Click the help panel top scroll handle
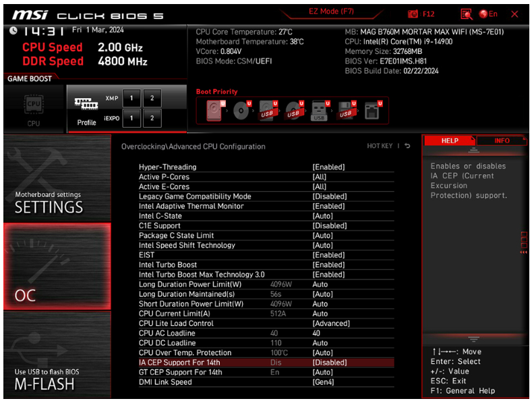This screenshot has height=401, width=532. click(x=473, y=150)
